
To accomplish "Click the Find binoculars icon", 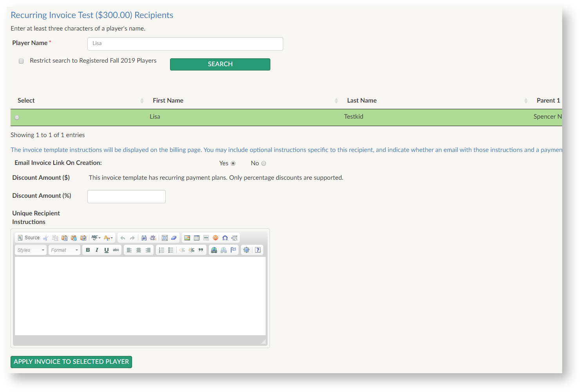I will coord(144,238).
